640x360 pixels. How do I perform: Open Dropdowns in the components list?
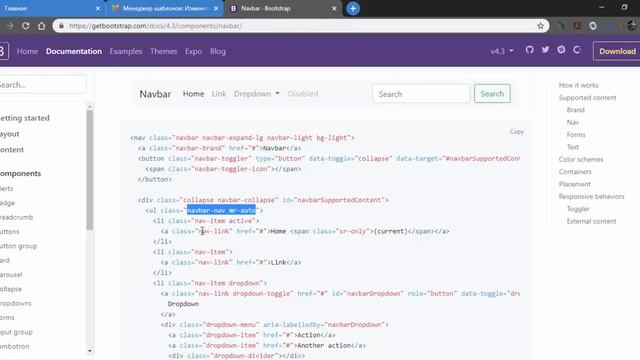pyautogui.click(x=16, y=303)
